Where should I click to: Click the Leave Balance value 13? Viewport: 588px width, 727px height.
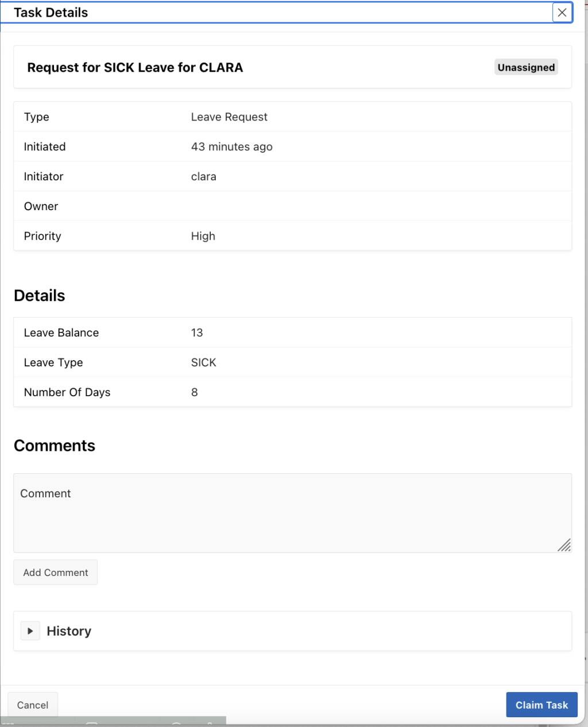click(196, 332)
